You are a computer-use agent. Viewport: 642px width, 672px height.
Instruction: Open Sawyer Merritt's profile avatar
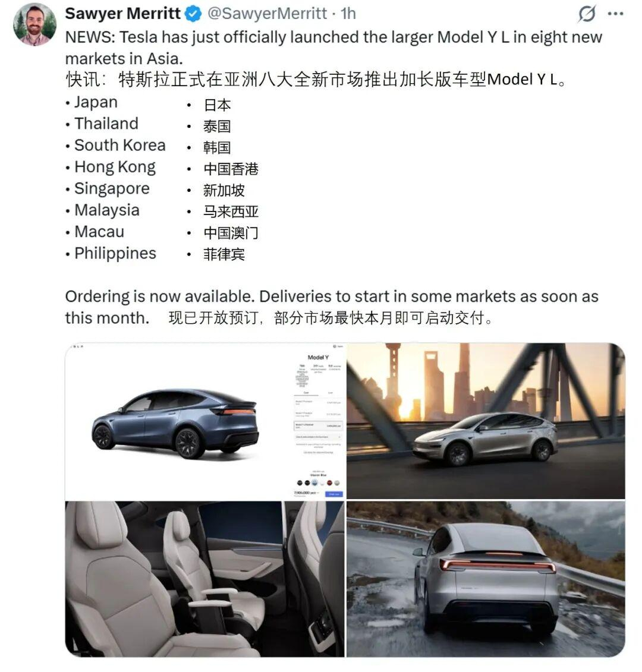(34, 24)
